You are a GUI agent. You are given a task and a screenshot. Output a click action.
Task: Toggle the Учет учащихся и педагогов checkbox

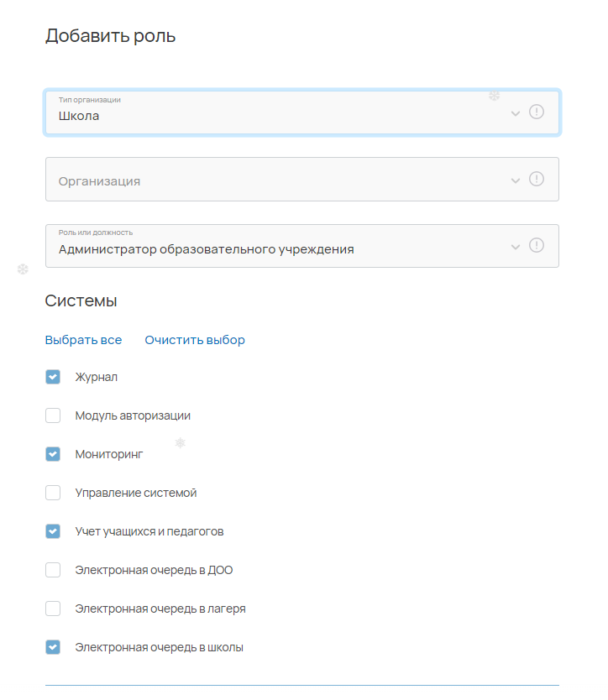pyautogui.click(x=53, y=531)
